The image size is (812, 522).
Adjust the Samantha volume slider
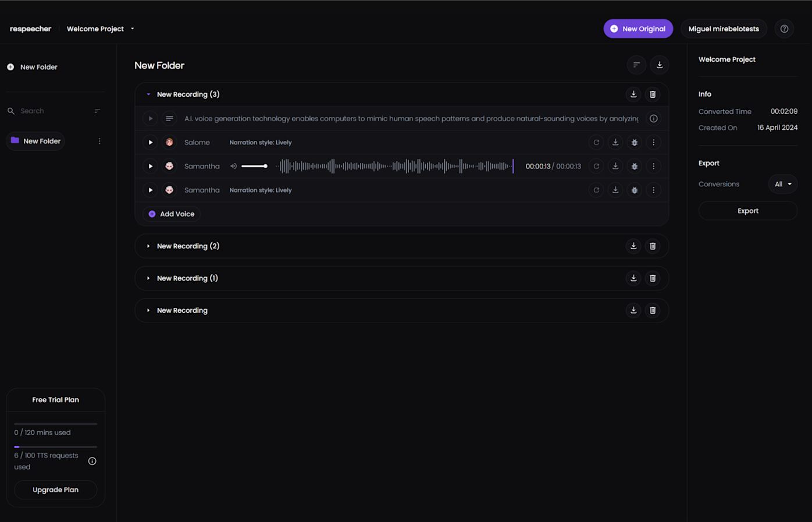pyautogui.click(x=254, y=166)
